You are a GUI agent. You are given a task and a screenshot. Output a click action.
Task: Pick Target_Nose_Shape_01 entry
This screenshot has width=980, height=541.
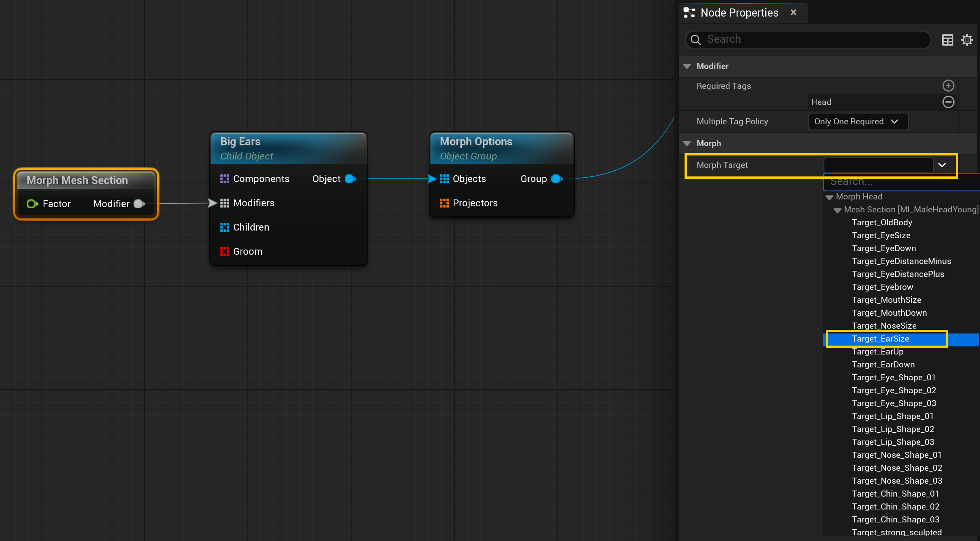click(x=897, y=455)
